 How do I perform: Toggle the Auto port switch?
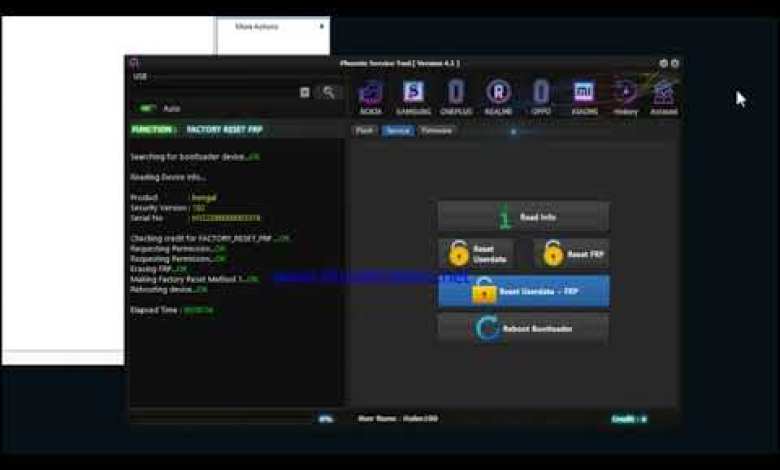click(146, 108)
